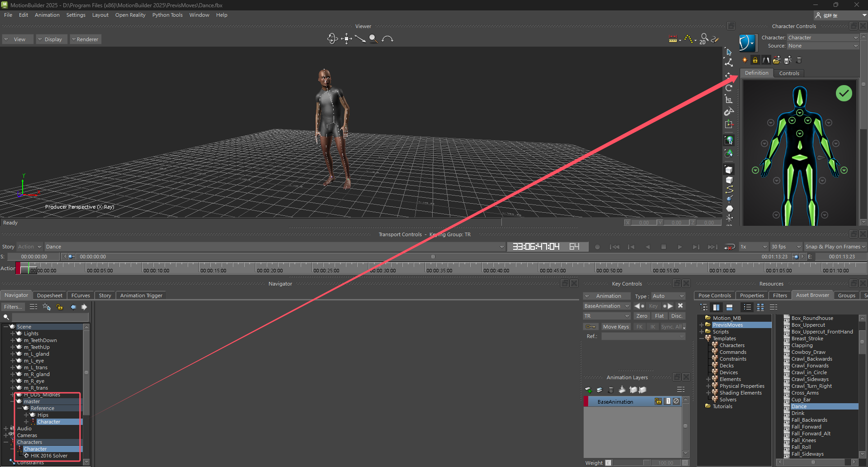Open the 30 fps frame rate dropdown
868x467 pixels.
coord(786,247)
